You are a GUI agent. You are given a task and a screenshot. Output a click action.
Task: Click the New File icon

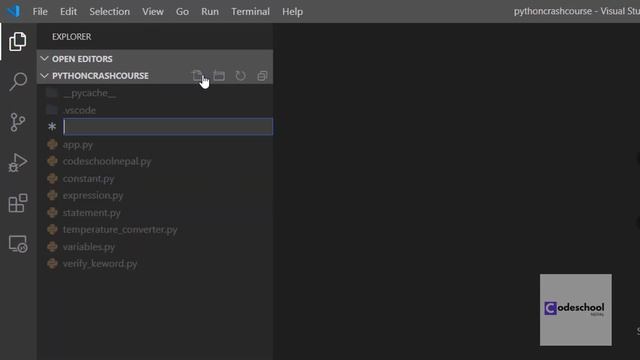tap(197, 76)
